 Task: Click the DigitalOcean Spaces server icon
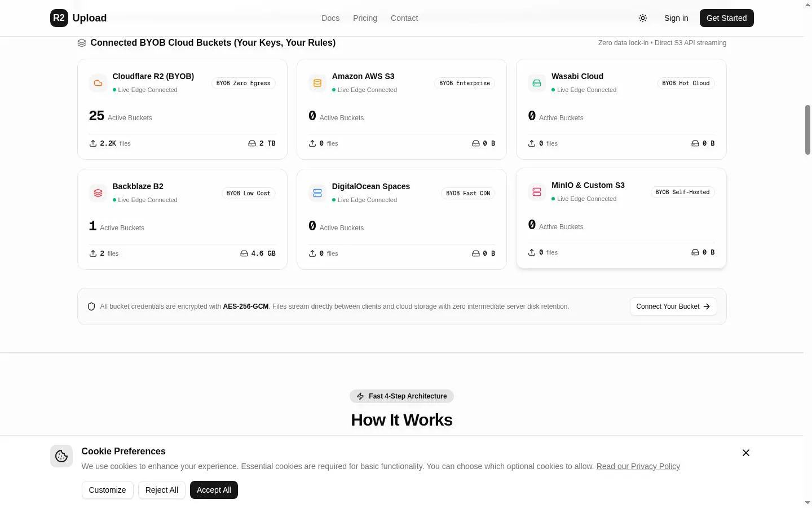[x=317, y=193]
